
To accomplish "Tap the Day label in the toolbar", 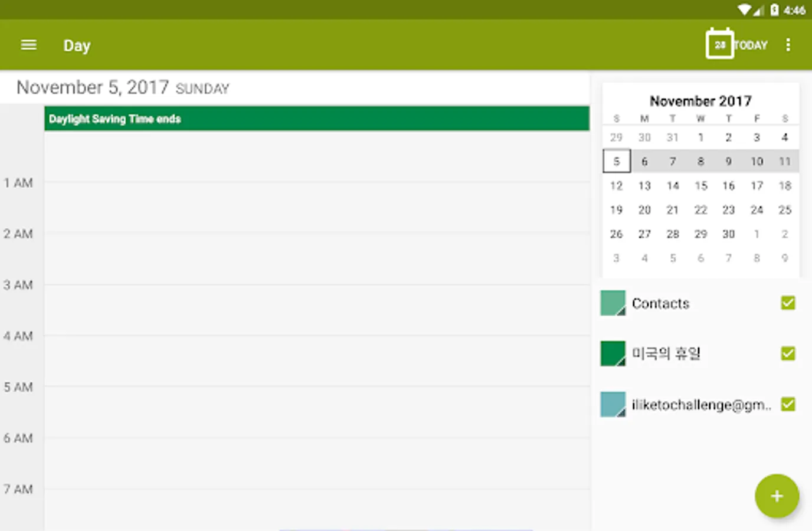I will [77, 45].
